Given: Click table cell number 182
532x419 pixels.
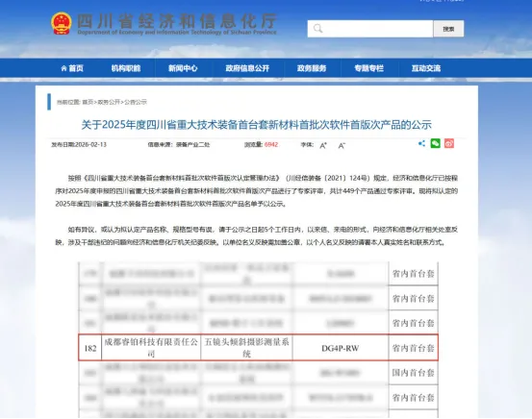Looking at the screenshot, I should (90, 348).
